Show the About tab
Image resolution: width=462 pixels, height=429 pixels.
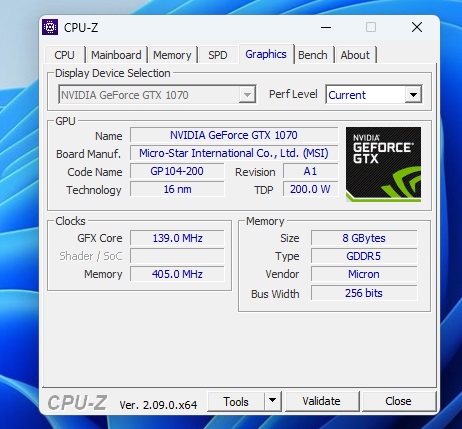[355, 55]
